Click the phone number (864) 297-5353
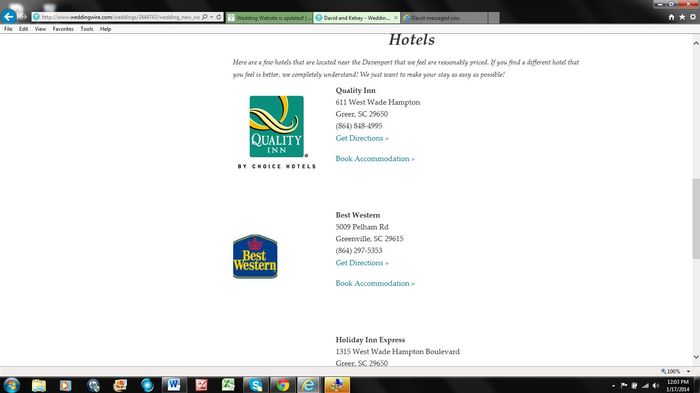This screenshot has height=393, width=700. pyautogui.click(x=359, y=251)
